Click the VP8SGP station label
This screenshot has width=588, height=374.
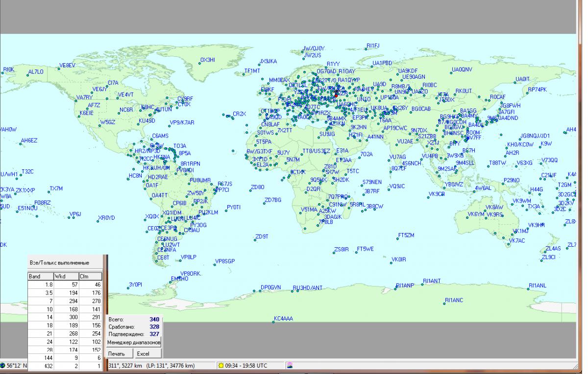(x=225, y=261)
